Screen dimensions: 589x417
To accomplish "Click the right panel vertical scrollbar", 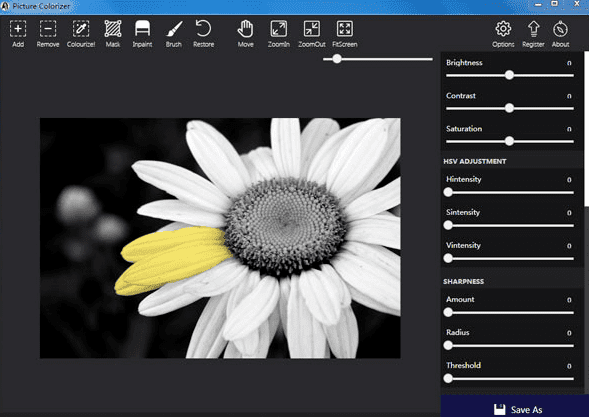I will (x=586, y=128).
